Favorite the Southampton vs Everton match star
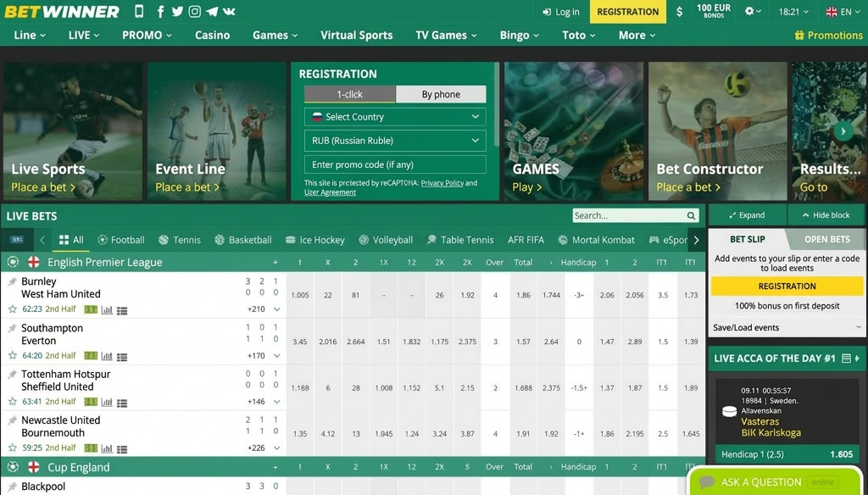 (x=12, y=355)
